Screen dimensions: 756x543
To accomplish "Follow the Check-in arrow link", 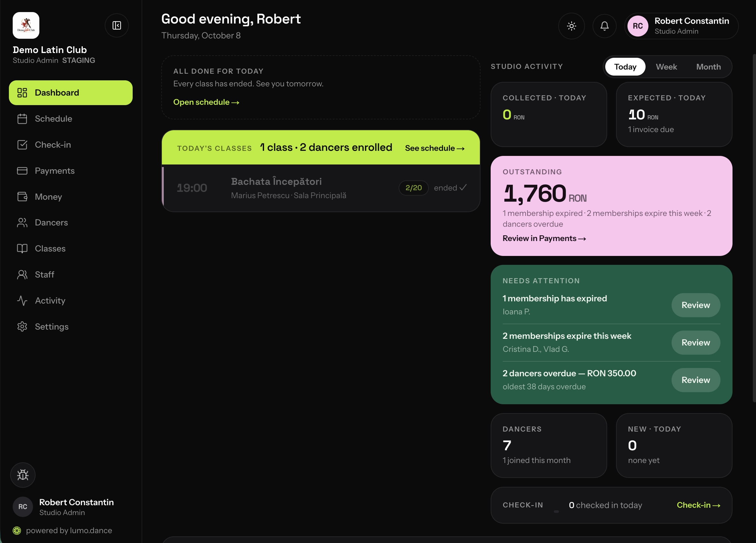I will pos(698,505).
